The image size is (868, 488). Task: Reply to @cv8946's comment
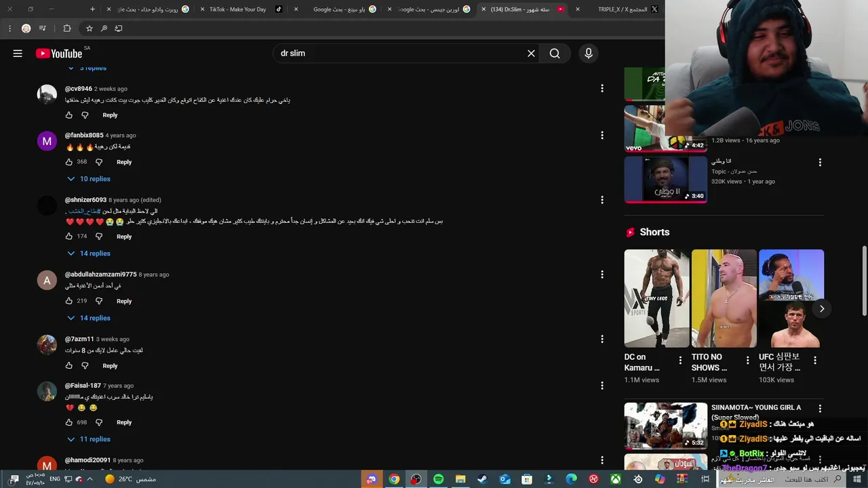[110, 115]
